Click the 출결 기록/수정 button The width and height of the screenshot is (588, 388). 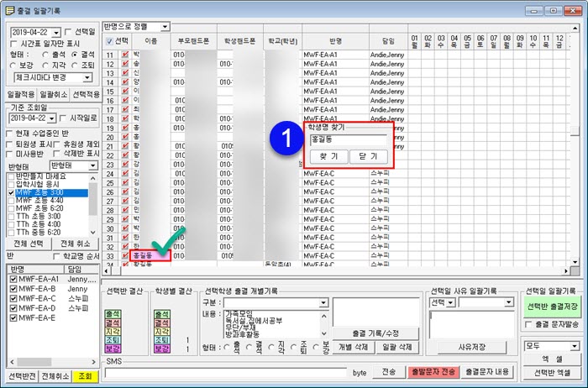375,333
